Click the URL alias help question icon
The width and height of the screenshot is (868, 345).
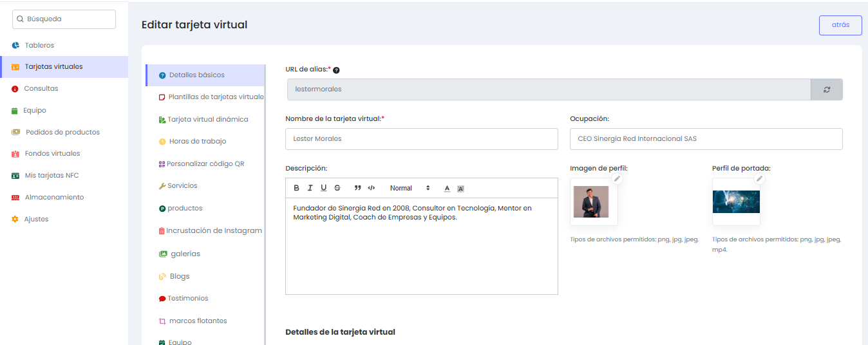336,70
